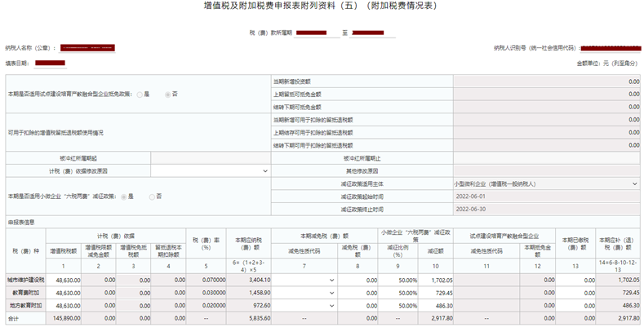Click tax rate 0.020000 cell
The height and width of the screenshot is (327, 644).
pos(207,306)
